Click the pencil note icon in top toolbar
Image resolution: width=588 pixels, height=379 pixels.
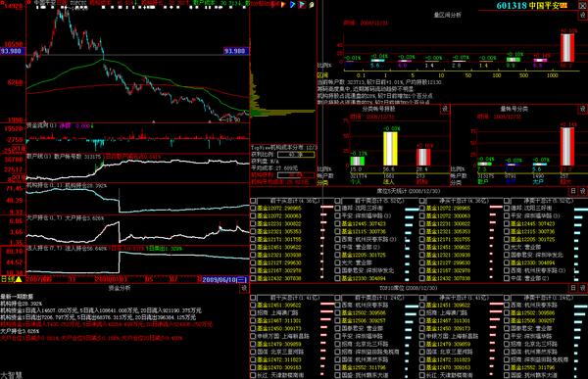(x=312, y=5)
